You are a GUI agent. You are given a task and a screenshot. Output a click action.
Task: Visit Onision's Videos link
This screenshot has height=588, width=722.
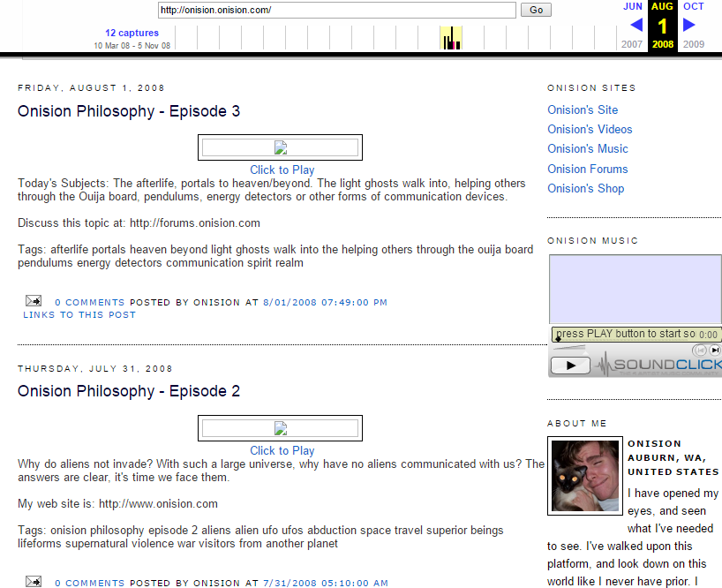[x=590, y=130]
